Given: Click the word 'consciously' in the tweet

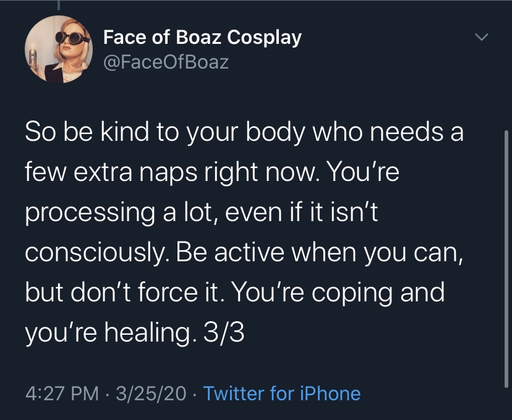Looking at the screenshot, I should point(94,253).
